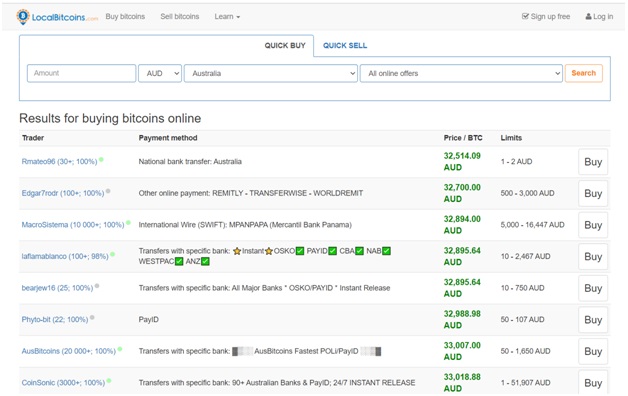The height and width of the screenshot is (396, 628).
Task: Open the Log in link
Action: click(599, 16)
